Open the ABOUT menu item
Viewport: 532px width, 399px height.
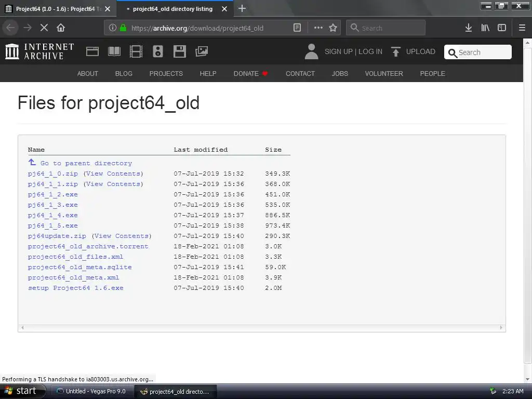coord(87,74)
